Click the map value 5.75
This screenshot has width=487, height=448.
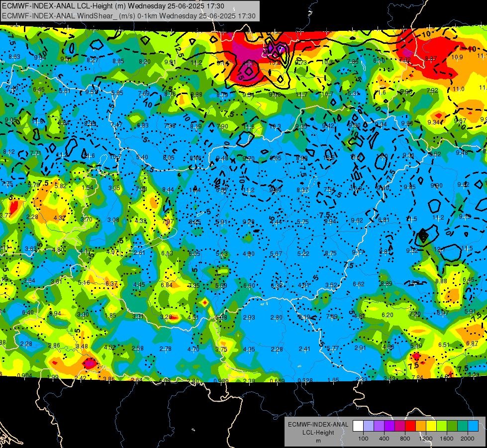pyautogui.click(x=303, y=222)
